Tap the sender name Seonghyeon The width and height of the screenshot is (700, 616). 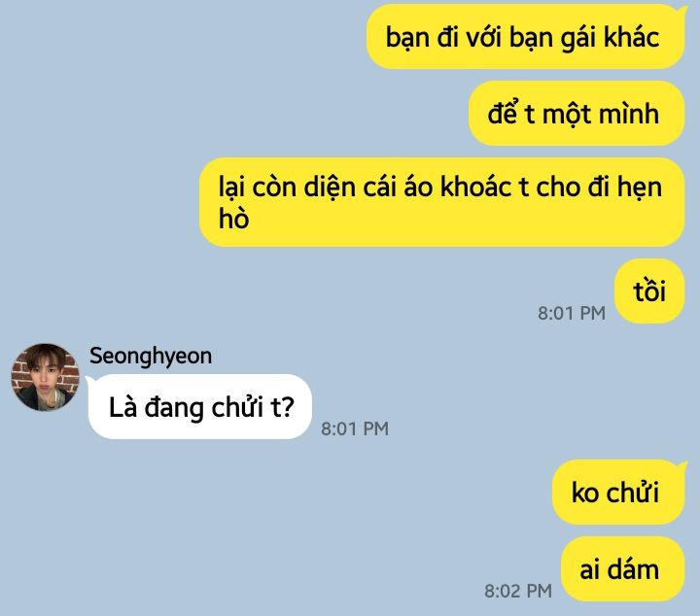point(151,357)
